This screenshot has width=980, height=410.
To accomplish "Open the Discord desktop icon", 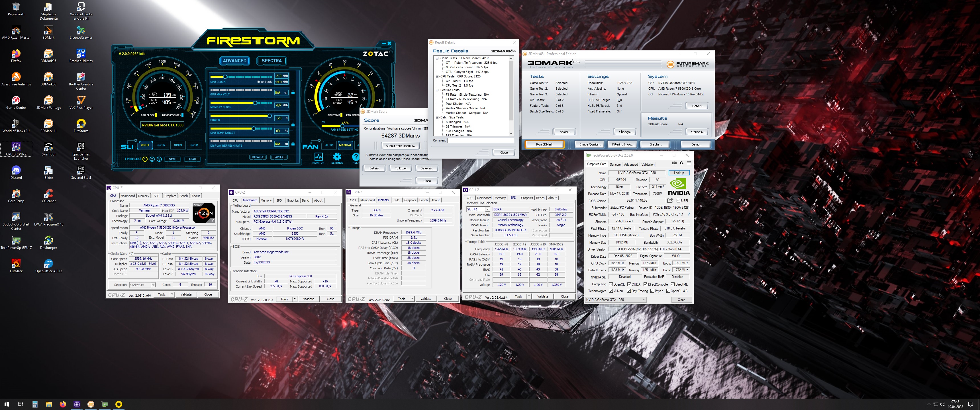I will (x=16, y=173).
